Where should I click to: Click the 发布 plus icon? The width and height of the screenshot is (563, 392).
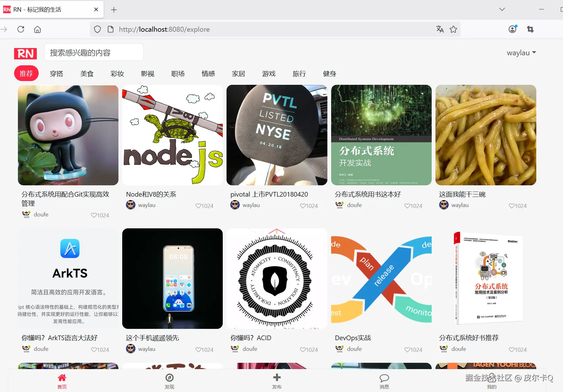[x=277, y=377]
